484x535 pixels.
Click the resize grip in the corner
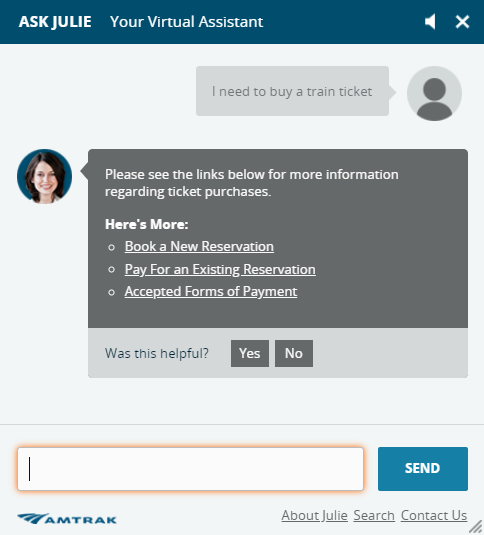click(476, 527)
